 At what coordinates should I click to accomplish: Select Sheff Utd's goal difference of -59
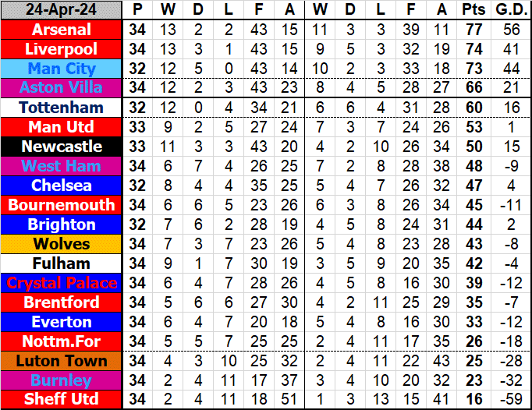click(x=511, y=399)
